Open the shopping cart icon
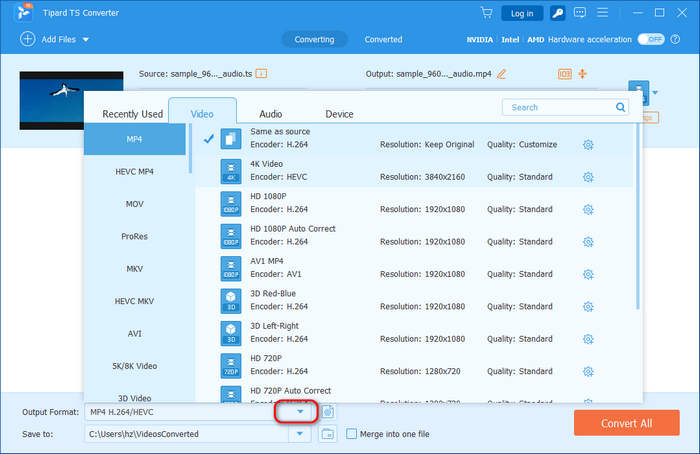This screenshot has height=454, width=700. click(486, 13)
